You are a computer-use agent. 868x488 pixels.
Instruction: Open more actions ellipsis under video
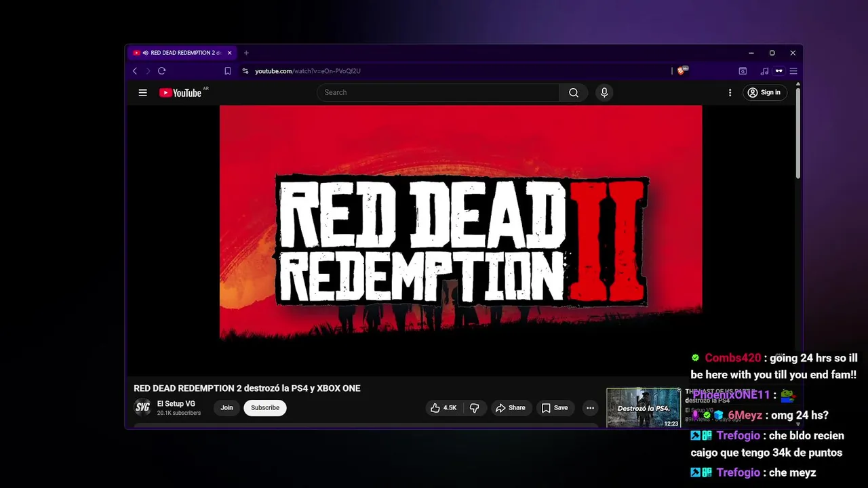pyautogui.click(x=590, y=408)
